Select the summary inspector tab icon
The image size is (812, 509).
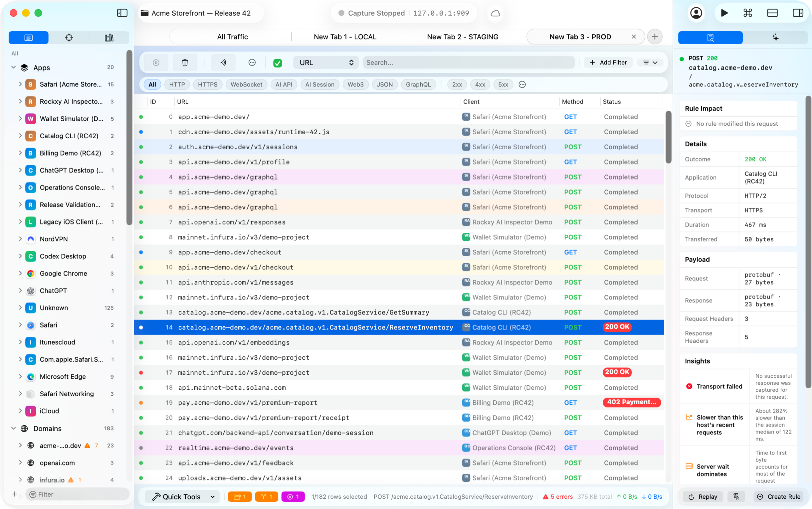(710, 37)
